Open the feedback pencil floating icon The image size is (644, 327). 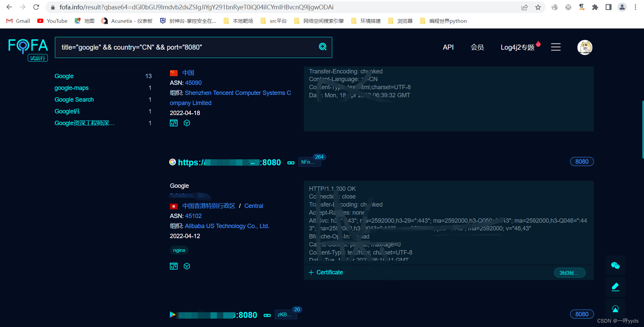[615, 287]
